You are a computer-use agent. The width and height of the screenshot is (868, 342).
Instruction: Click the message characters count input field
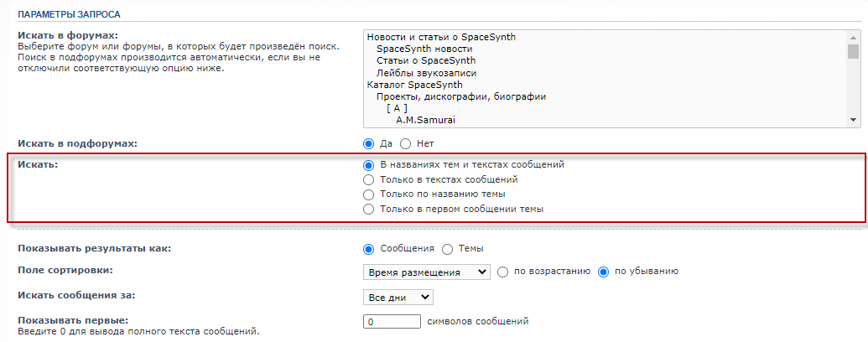click(392, 322)
